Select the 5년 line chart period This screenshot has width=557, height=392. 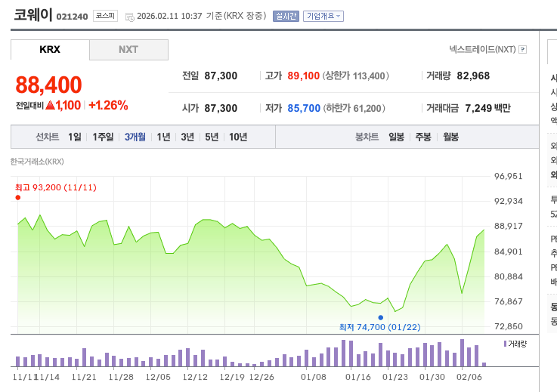coord(212,137)
